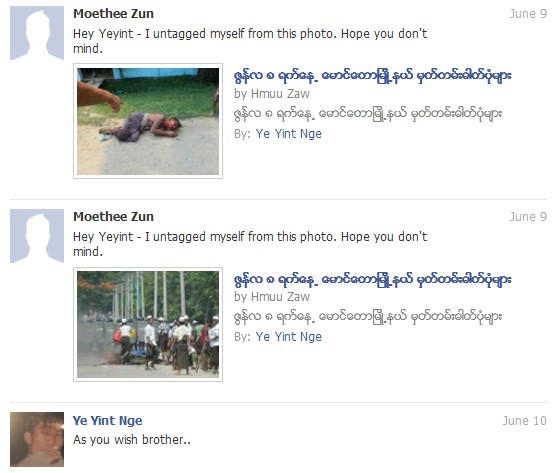Click Moethee Zun's avatar in first message

point(37,33)
